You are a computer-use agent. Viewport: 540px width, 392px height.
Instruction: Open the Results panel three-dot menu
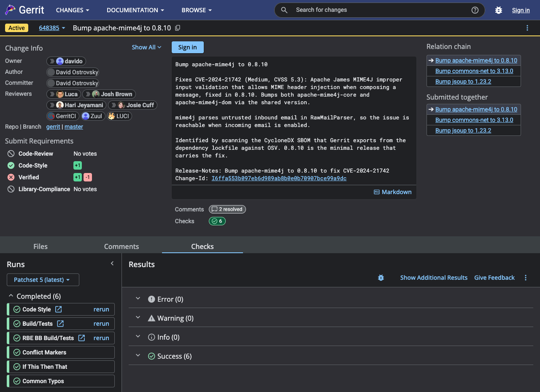point(526,278)
